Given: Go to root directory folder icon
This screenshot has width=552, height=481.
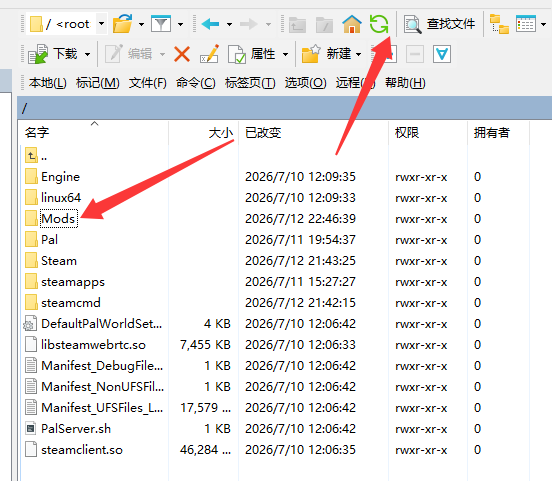Looking at the screenshot, I should (x=324, y=24).
